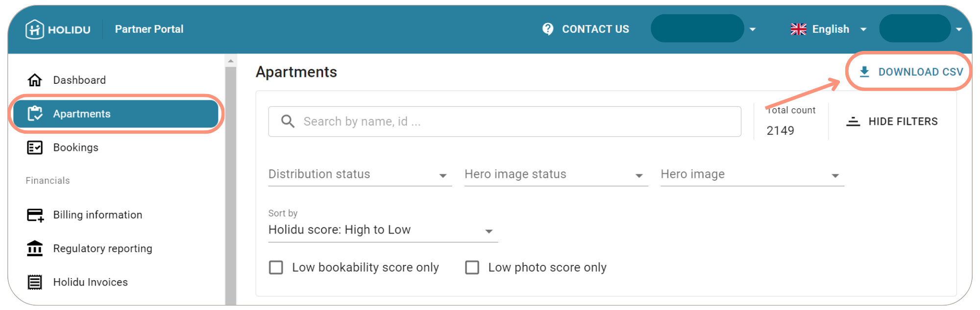Image resolution: width=980 pixels, height=310 pixels.
Task: Click the Regulatory reporting bank icon
Action: (x=35, y=248)
